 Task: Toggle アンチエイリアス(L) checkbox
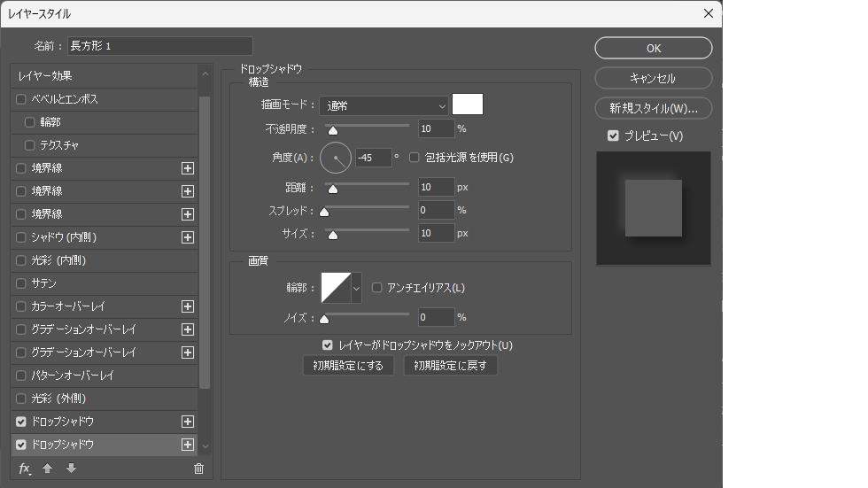pyautogui.click(x=377, y=288)
